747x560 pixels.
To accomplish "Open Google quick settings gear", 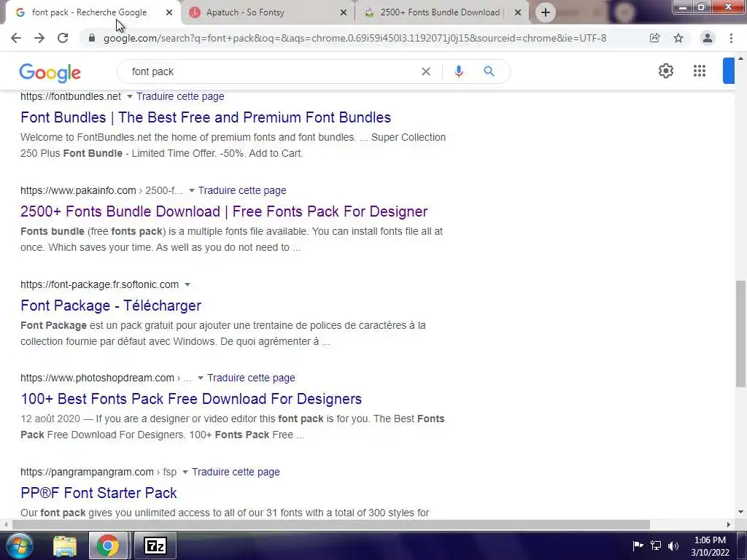I will pos(665,71).
